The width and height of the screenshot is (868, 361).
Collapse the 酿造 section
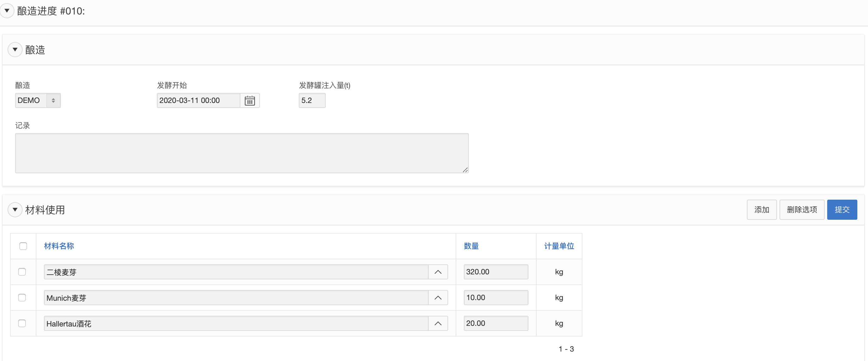coord(15,50)
